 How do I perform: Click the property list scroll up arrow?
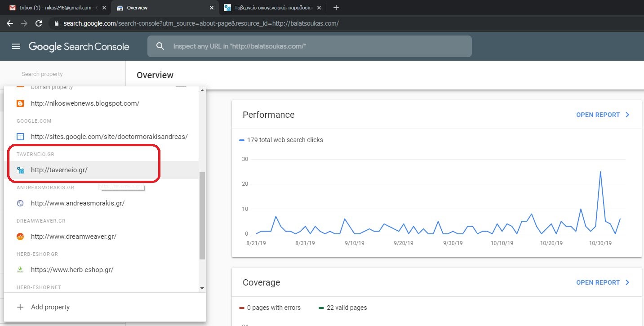[x=202, y=90]
